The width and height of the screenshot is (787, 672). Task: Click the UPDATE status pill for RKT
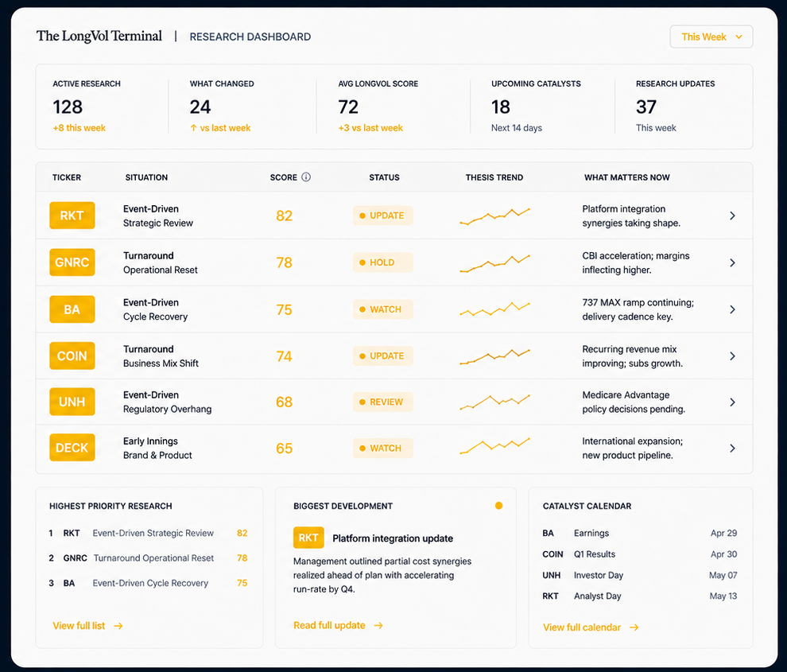383,216
